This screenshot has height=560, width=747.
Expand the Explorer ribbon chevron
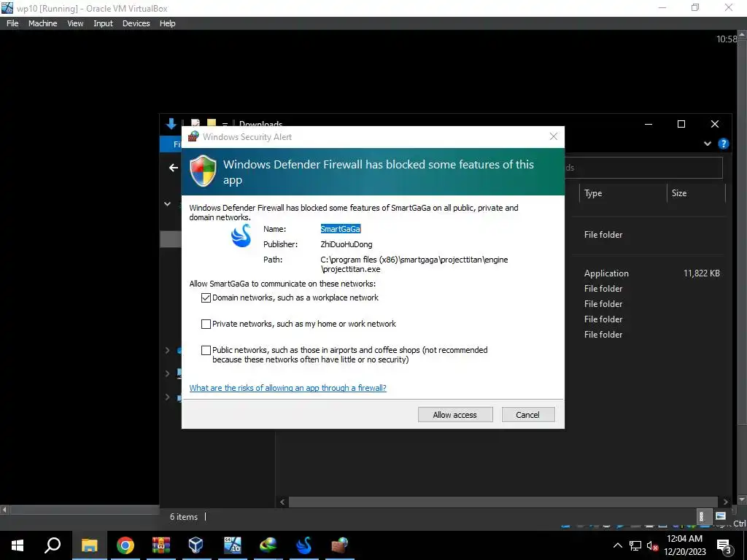[708, 144]
